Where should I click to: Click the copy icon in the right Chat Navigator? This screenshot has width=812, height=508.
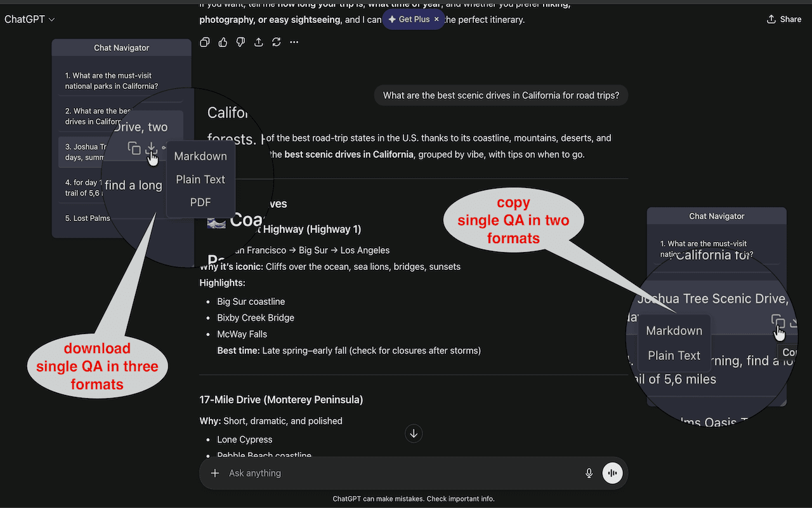pyautogui.click(x=778, y=321)
